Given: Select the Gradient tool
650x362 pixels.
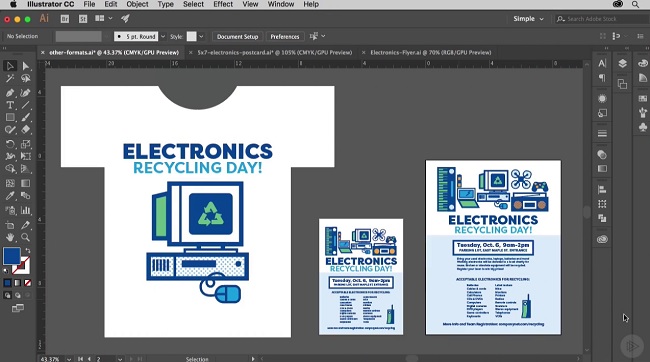Looking at the screenshot, I should (x=26, y=183).
